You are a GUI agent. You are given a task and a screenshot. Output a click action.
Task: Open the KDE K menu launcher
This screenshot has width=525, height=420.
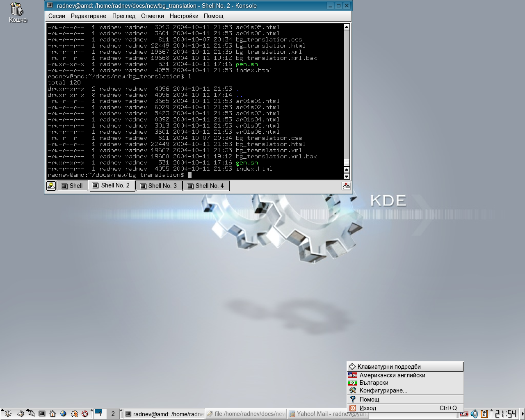(x=8, y=414)
